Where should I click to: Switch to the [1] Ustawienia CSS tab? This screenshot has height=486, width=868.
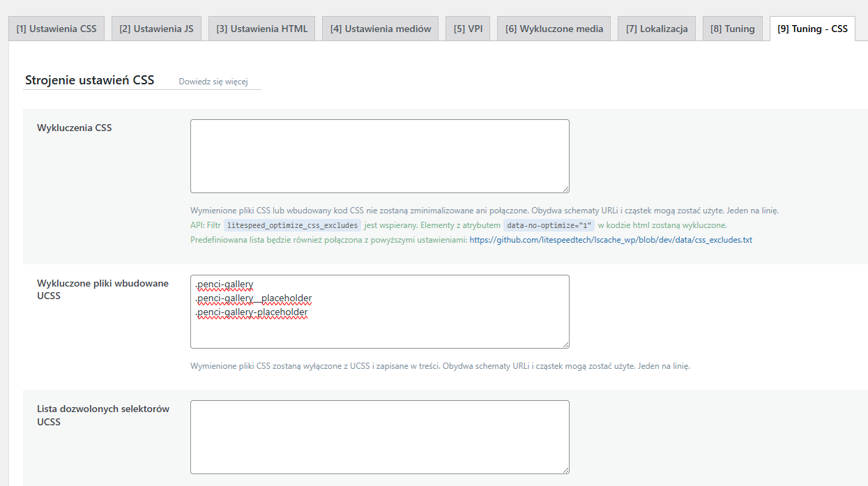(x=56, y=29)
